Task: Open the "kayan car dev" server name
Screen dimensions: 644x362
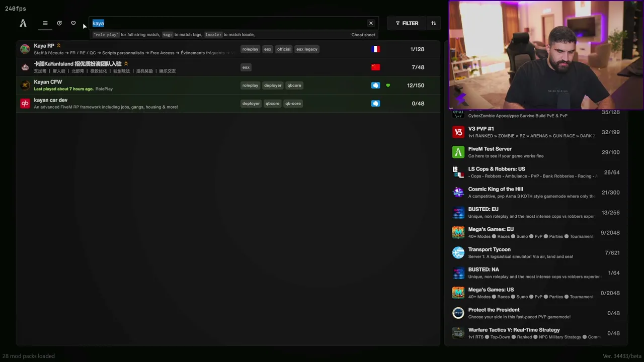Action: [50, 100]
